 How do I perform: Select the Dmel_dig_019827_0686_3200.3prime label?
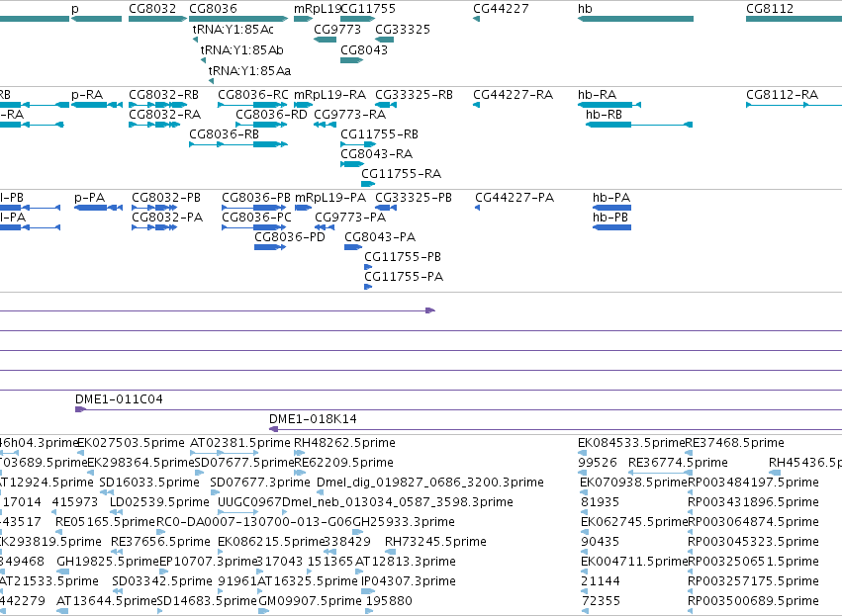coord(430,483)
